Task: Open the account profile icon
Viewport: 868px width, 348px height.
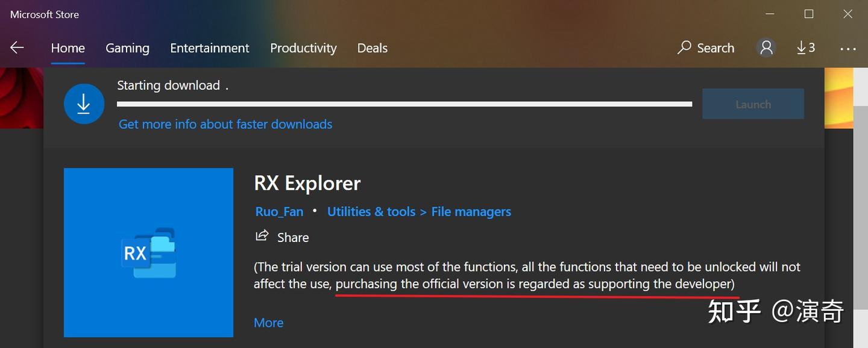Action: point(766,48)
